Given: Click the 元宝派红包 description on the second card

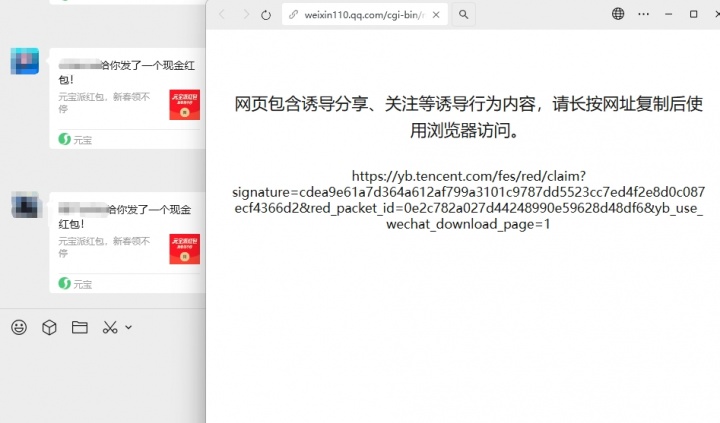Looking at the screenshot, I should tap(104, 247).
